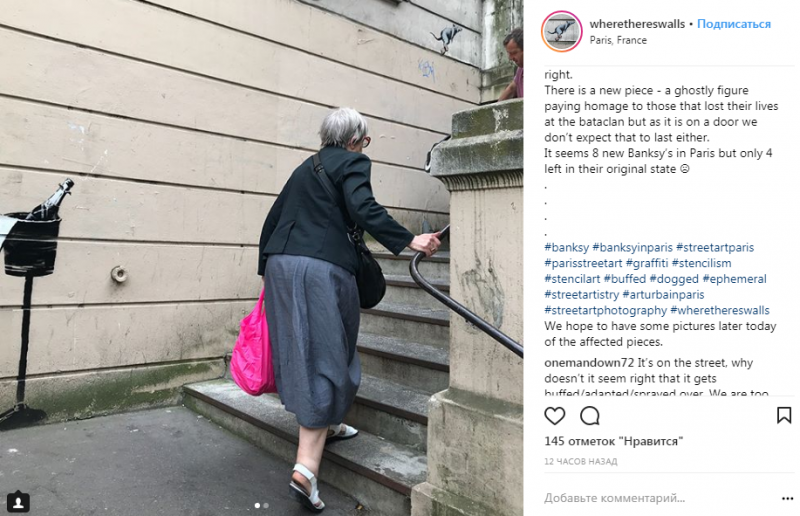
Task: Open #wherethereswalls hashtag
Action: pos(720,310)
